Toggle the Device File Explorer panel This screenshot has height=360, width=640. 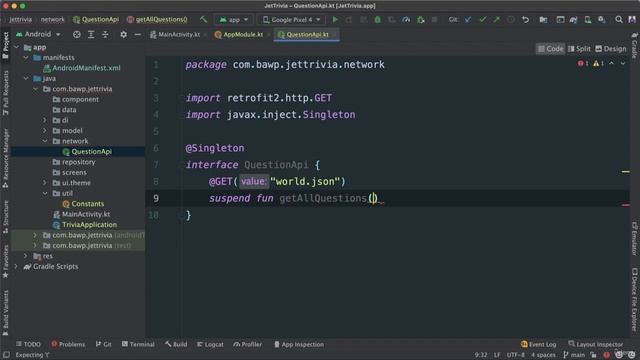(634, 299)
